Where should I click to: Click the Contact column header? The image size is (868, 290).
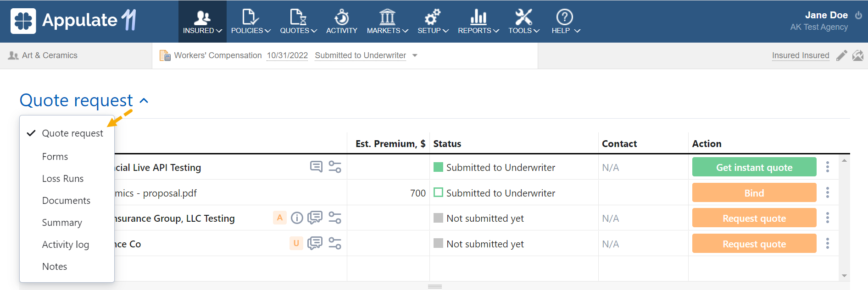click(x=619, y=144)
